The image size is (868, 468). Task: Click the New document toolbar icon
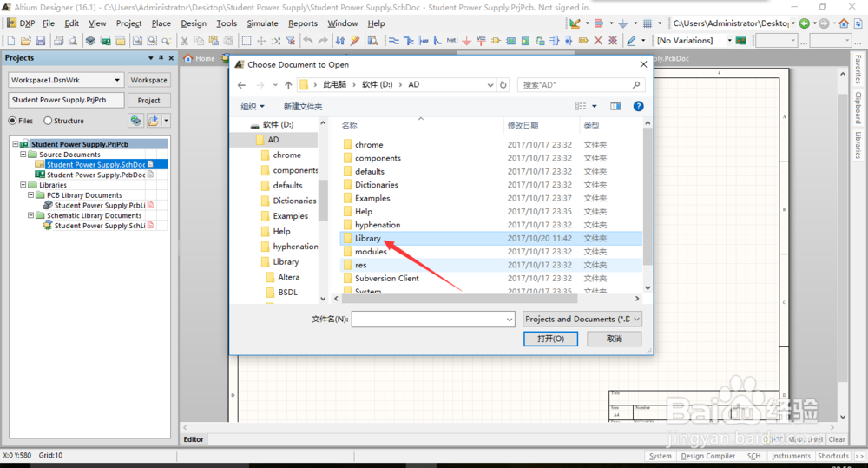tap(11, 41)
